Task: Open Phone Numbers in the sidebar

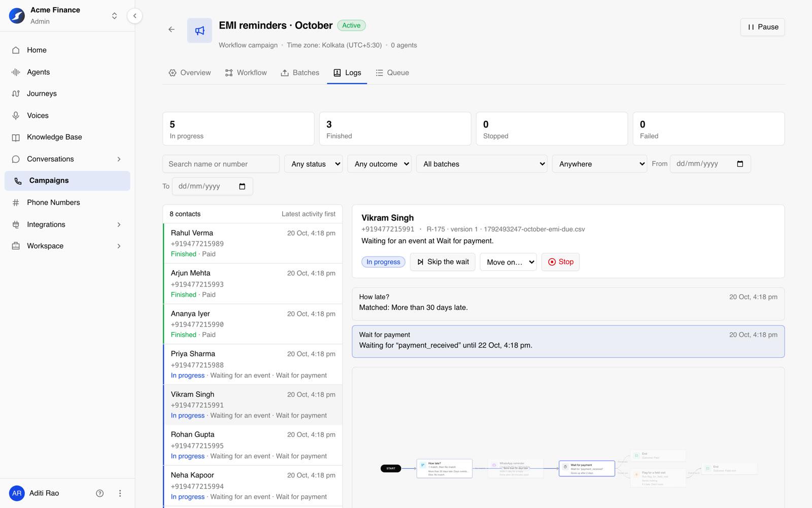Action: click(x=67, y=202)
